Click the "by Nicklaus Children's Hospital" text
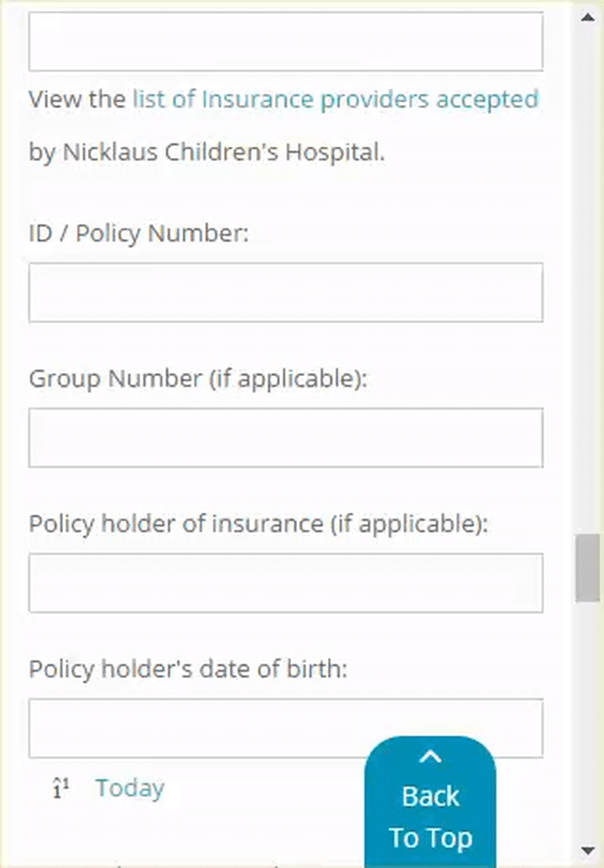The width and height of the screenshot is (604, 868). [x=206, y=154]
